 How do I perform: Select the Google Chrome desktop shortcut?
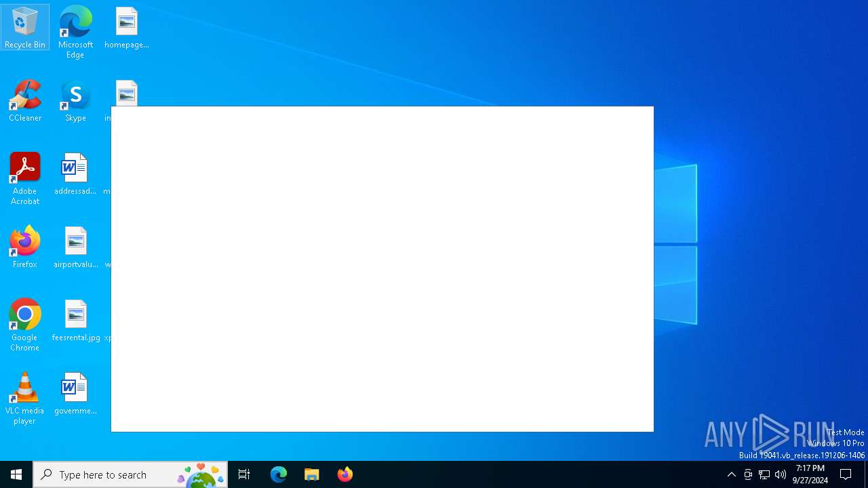(25, 325)
